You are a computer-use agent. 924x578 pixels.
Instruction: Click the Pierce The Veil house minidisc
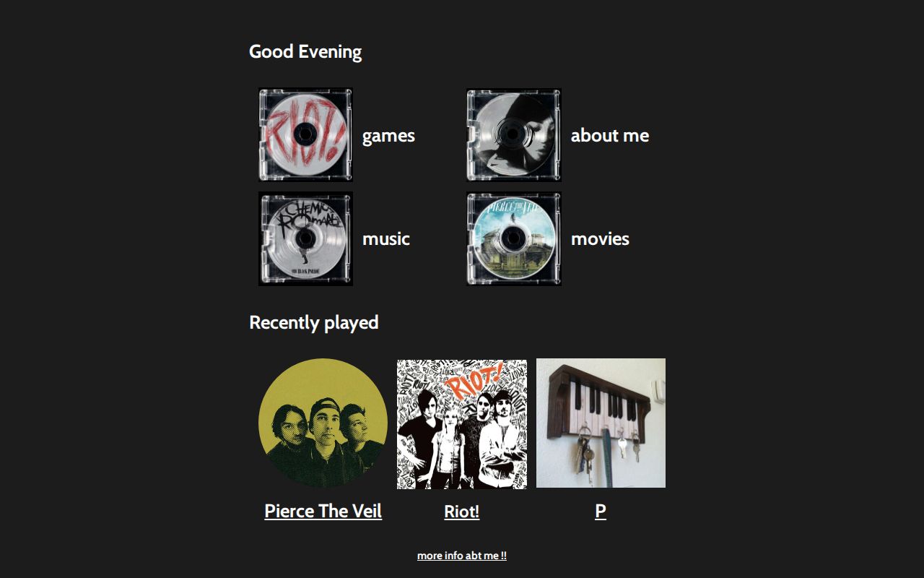pyautogui.click(x=514, y=238)
